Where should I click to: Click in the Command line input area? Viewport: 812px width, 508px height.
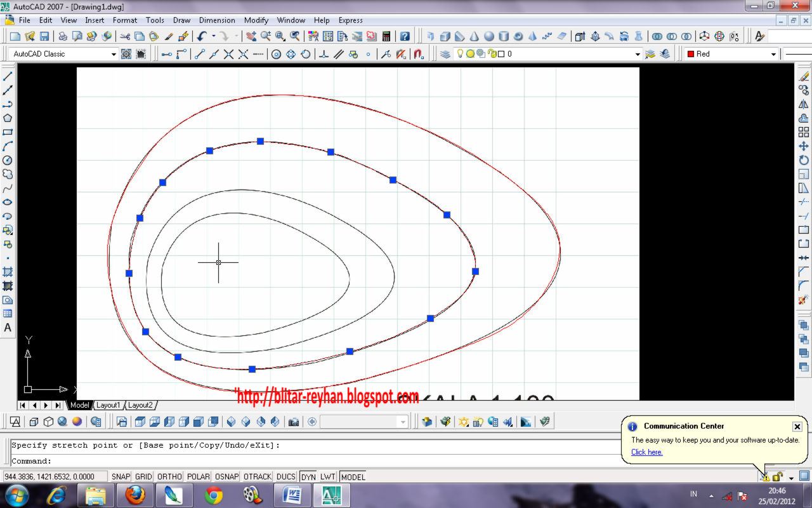[317, 461]
